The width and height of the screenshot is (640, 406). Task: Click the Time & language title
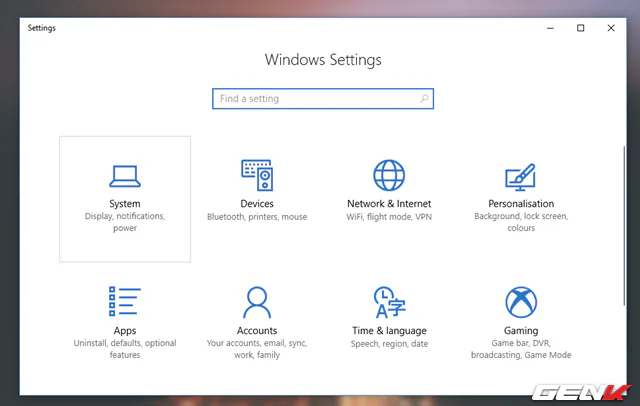tap(389, 331)
